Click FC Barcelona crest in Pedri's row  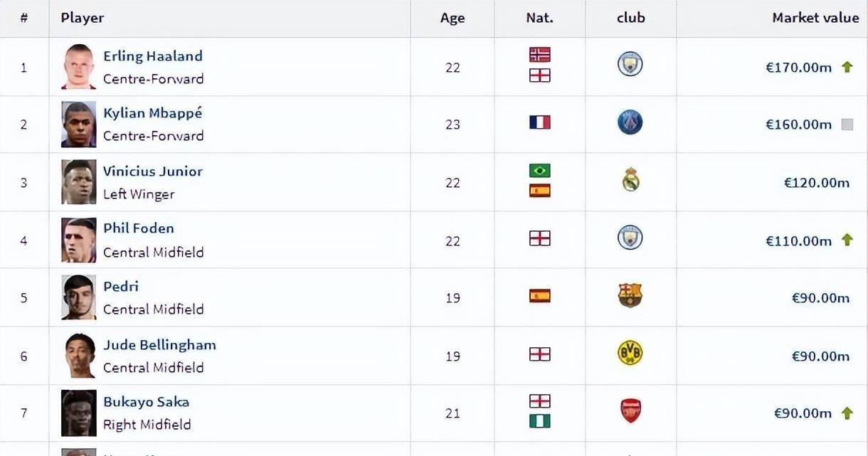[630, 295]
